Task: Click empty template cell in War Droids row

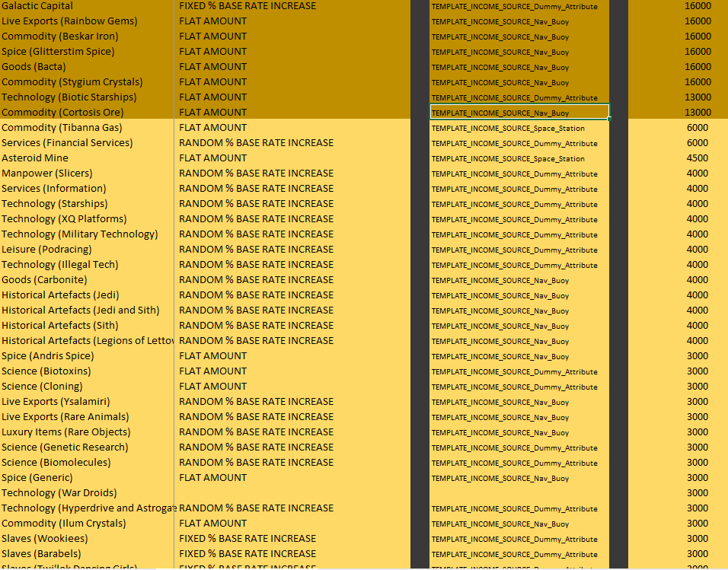Action: [519, 493]
